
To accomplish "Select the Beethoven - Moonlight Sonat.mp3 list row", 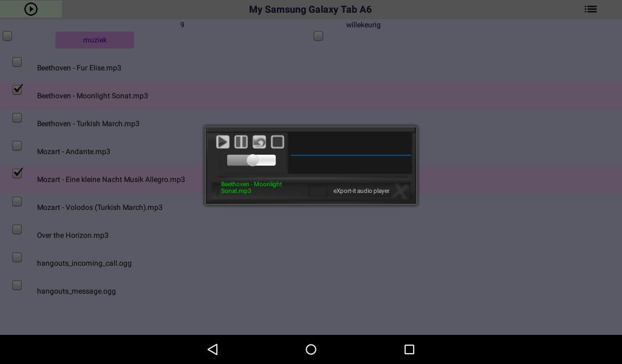I will coord(311,96).
